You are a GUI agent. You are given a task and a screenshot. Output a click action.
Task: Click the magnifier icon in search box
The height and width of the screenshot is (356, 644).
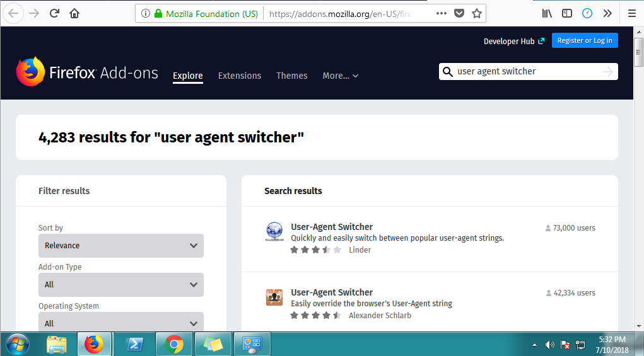(448, 72)
